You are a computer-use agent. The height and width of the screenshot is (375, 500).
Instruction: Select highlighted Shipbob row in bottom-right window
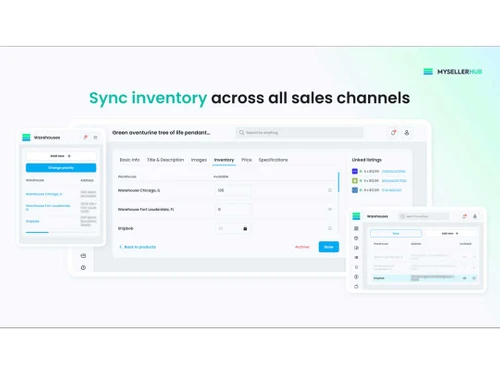click(424, 278)
